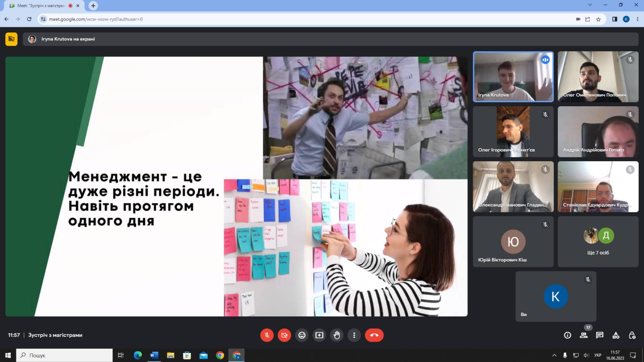The image size is (644, 362).
Task: Click the 'Ще 7 осіб' tile
Action: pos(598,242)
